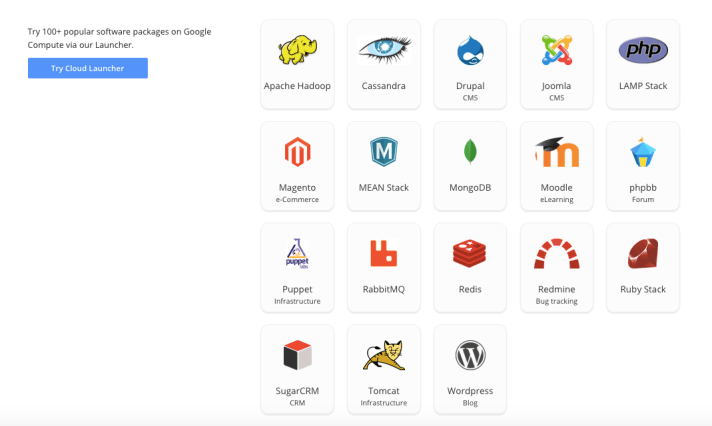Image resolution: width=712 pixels, height=426 pixels.
Task: Open the Redmine name link
Action: 557,289
